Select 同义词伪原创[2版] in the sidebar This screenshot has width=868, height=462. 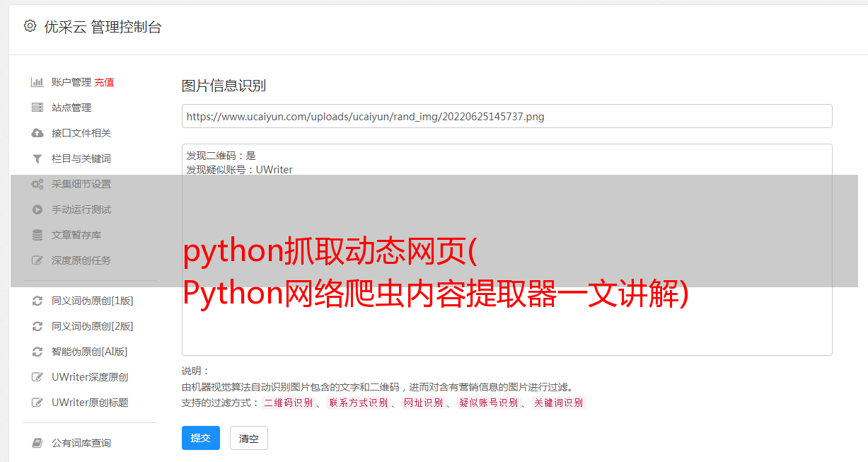(93, 326)
